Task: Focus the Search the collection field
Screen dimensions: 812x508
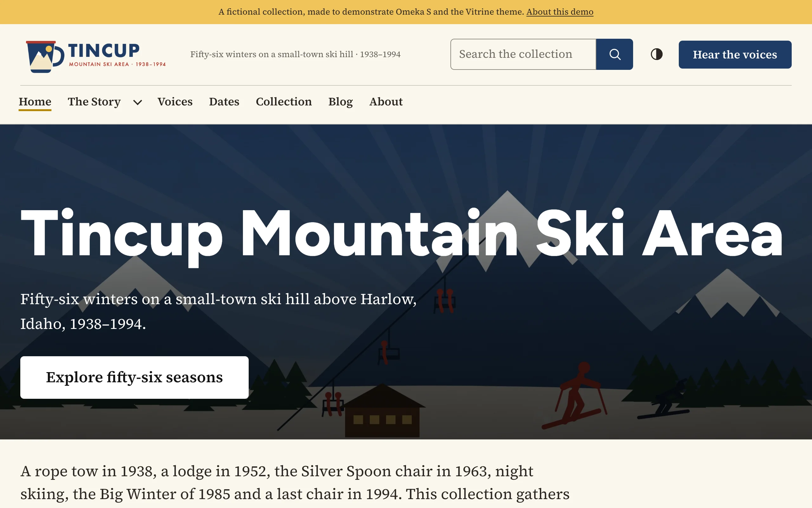Action: 523,54
